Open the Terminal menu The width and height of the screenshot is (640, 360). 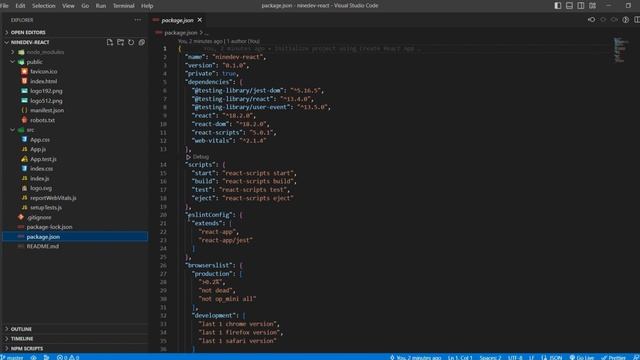[x=123, y=6]
